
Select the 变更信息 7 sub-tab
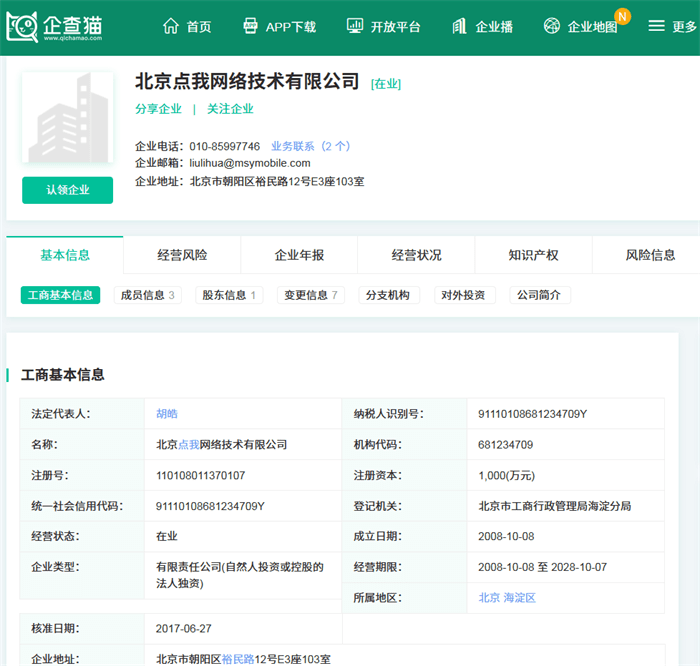[311, 295]
